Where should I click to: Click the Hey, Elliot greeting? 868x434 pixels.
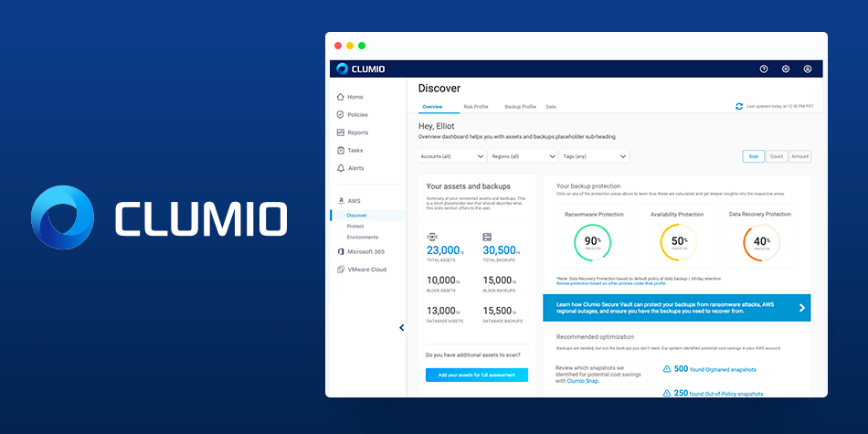pos(436,126)
